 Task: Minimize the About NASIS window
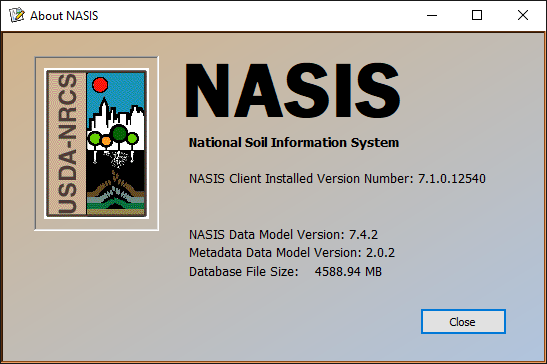pos(432,15)
